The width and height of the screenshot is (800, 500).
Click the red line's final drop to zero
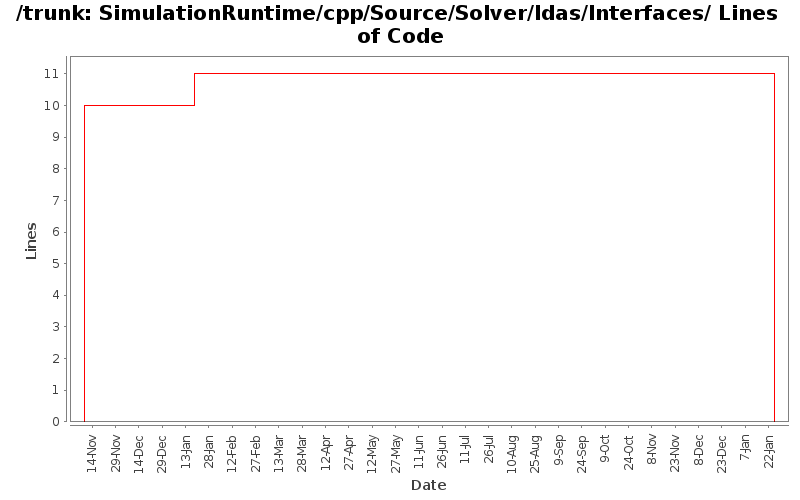(x=774, y=248)
